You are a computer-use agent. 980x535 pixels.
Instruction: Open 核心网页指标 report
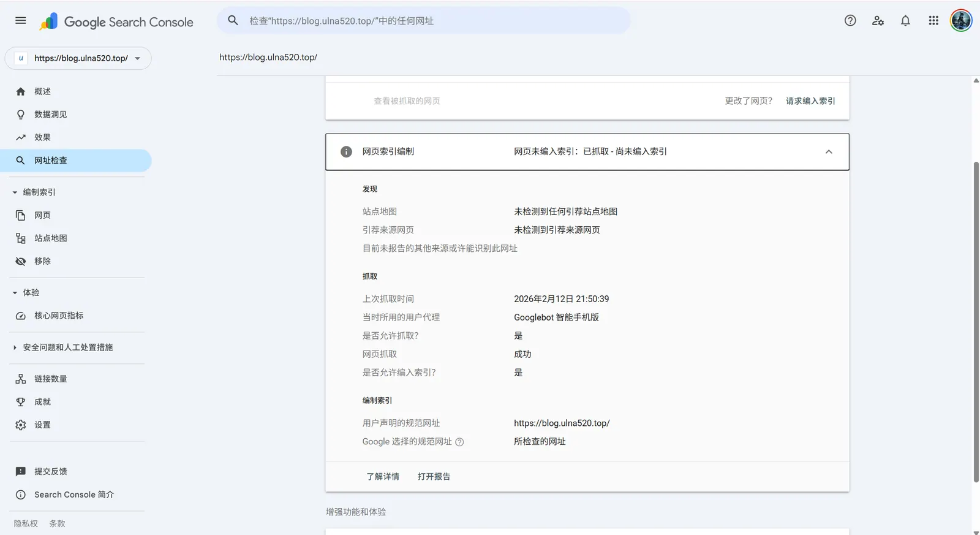pos(59,316)
